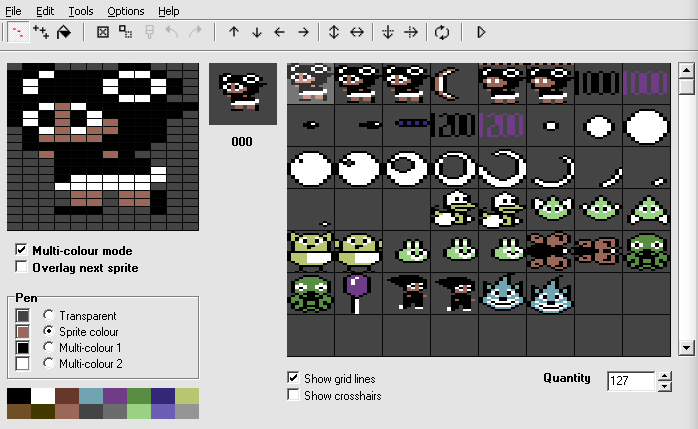
Task: Increase Quantity with the up stepper arrow
Action: [665, 376]
